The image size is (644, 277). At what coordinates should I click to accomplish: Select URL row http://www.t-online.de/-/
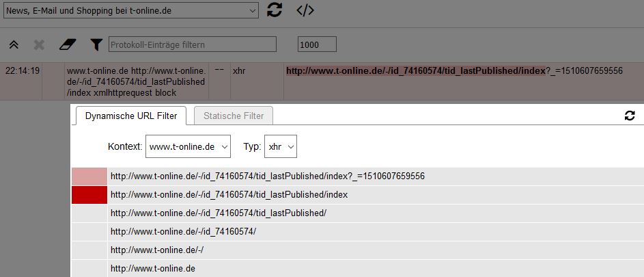point(376,250)
